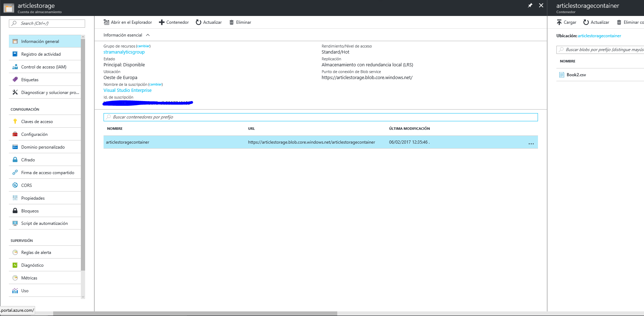This screenshot has width=644, height=316.
Task: Click the sidebar scrollbar up arrow
Action: [x=83, y=37]
